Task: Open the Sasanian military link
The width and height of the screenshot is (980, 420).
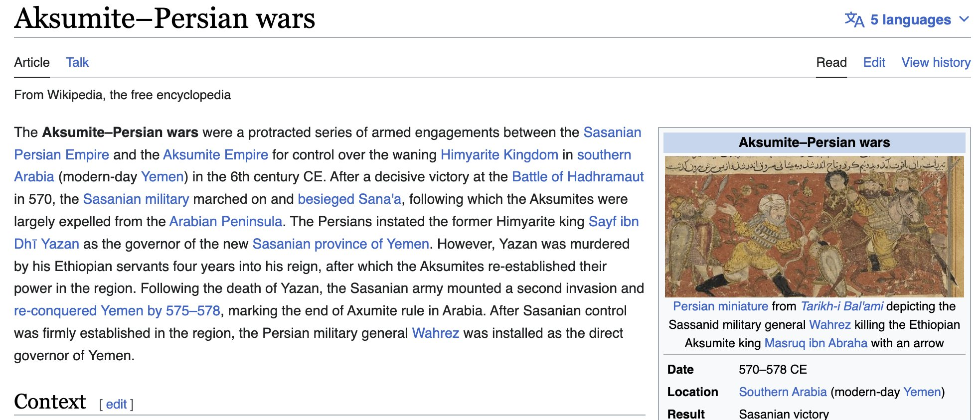Action: 136,199
